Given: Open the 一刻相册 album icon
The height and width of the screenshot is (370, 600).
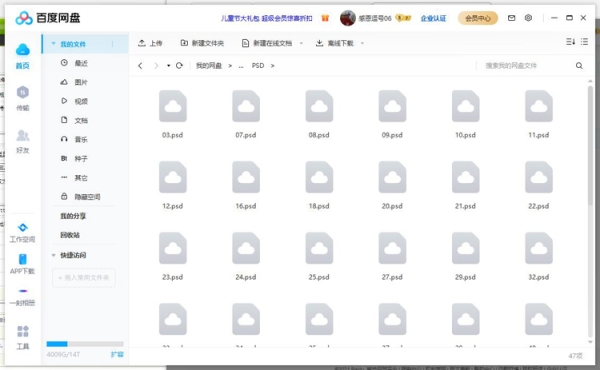Looking at the screenshot, I should coord(23,291).
